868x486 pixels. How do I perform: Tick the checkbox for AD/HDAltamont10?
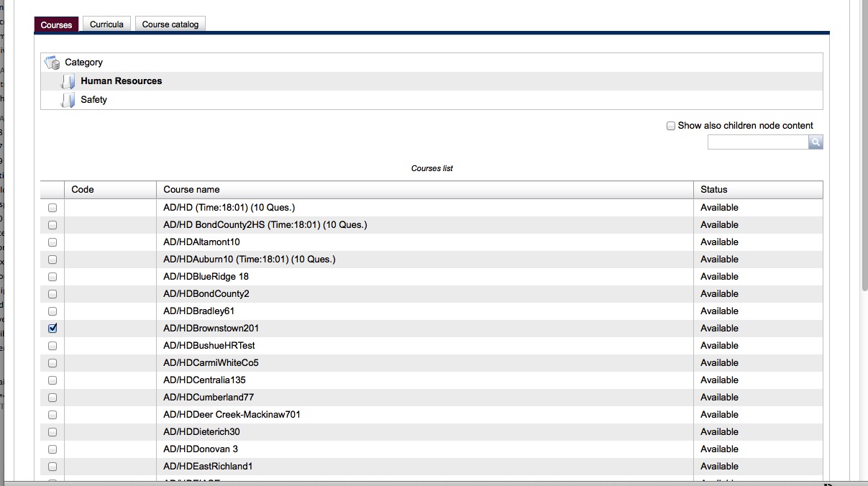tap(52, 242)
